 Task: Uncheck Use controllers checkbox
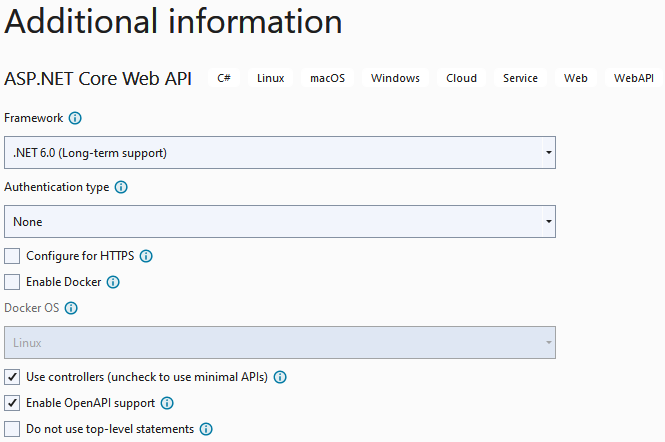[x=12, y=377]
